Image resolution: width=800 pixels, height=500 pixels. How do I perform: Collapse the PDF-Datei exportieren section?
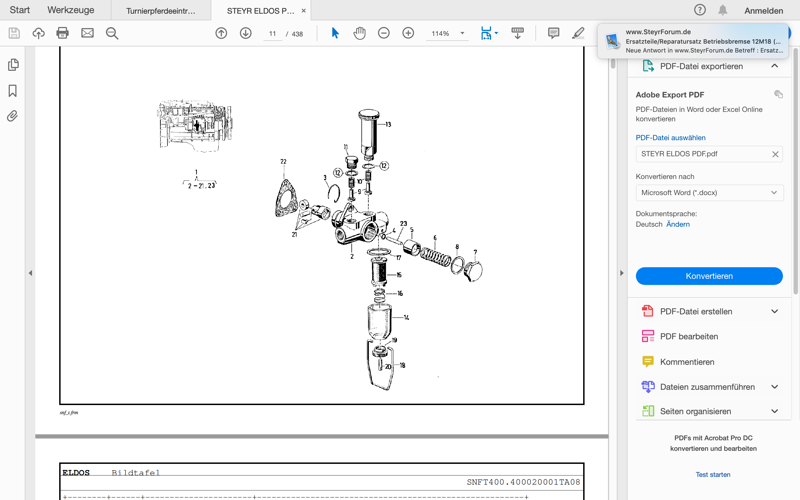774,66
